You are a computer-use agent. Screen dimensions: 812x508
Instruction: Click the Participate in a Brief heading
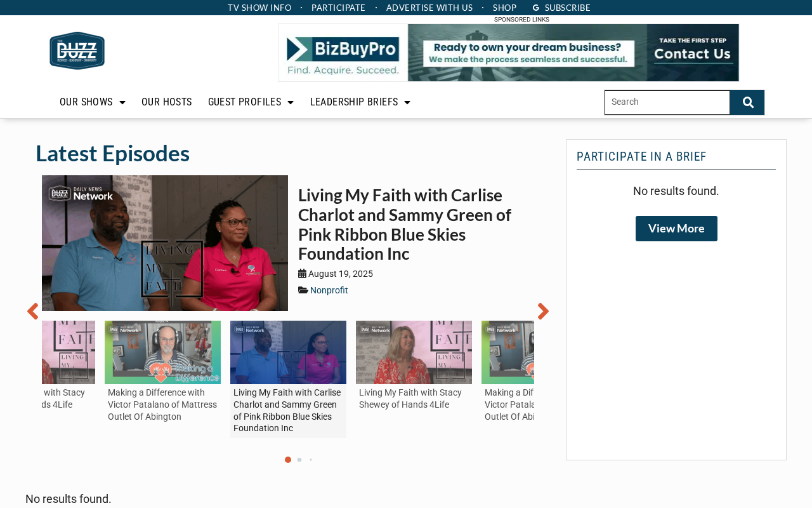[x=641, y=157]
